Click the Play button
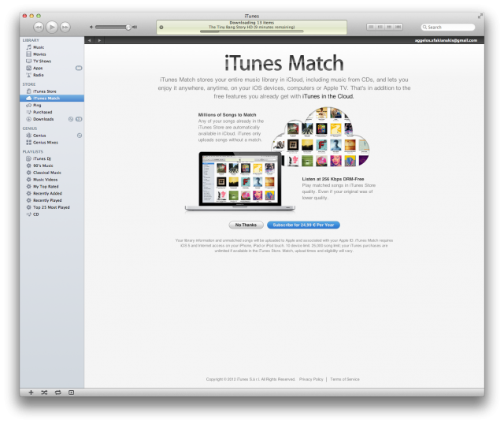504x424 pixels. click(52, 27)
